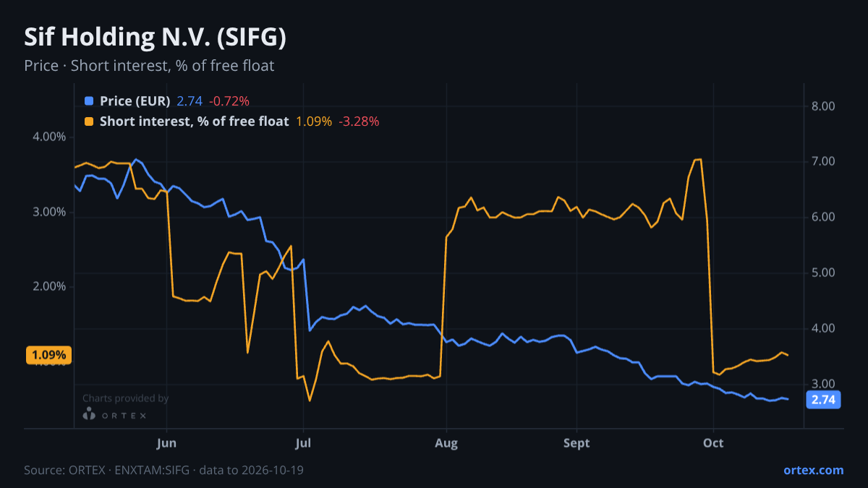Click the legend short interest value 1.09%
This screenshot has height=488, width=868.
[314, 121]
